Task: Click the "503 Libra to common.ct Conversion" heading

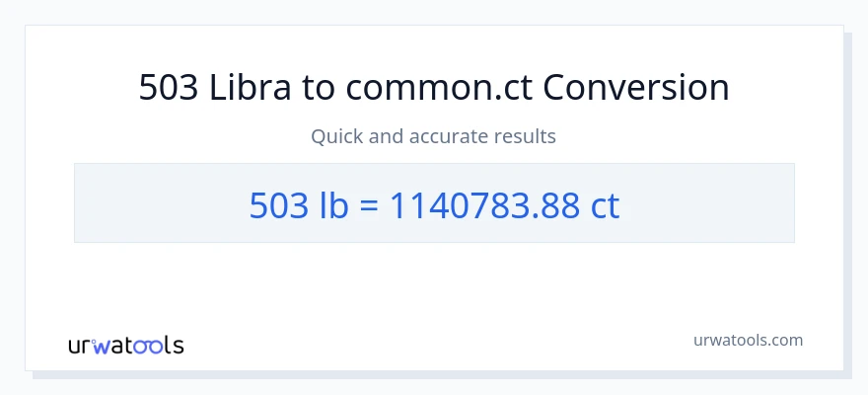Action: (434, 88)
